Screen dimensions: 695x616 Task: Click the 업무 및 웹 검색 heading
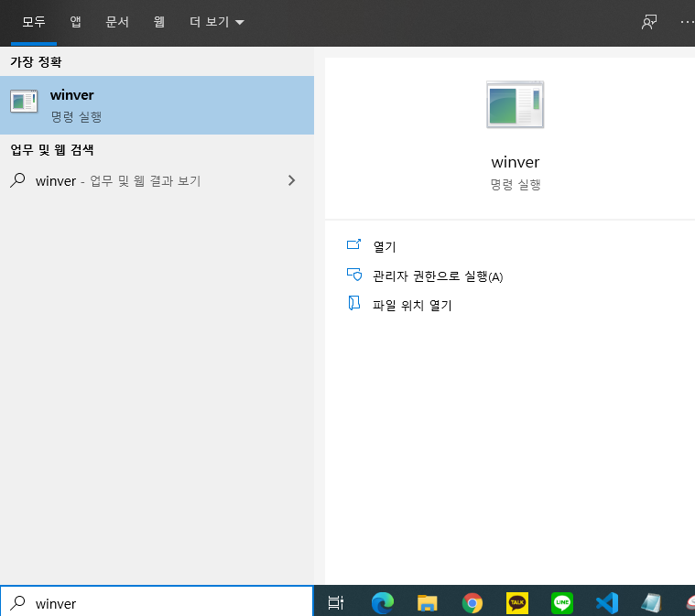pyautogui.click(x=52, y=150)
